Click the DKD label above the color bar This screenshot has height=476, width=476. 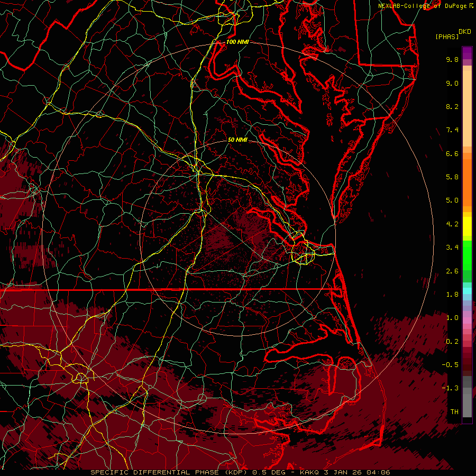point(464,32)
